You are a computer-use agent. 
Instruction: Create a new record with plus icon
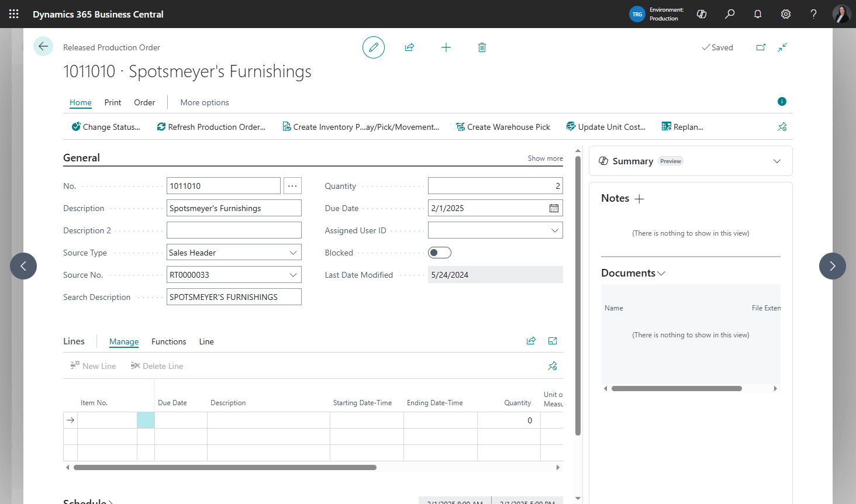446,47
